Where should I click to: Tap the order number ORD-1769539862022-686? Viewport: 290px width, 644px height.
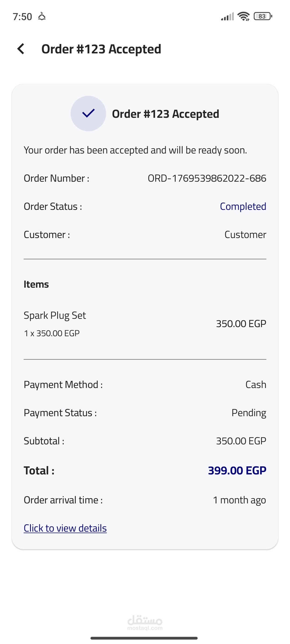207,178
